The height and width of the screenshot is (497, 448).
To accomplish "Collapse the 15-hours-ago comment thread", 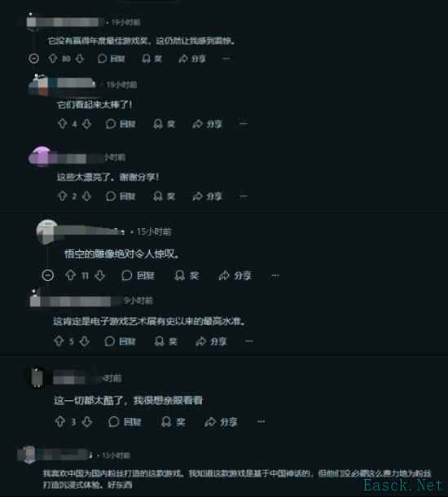I will [x=48, y=275].
